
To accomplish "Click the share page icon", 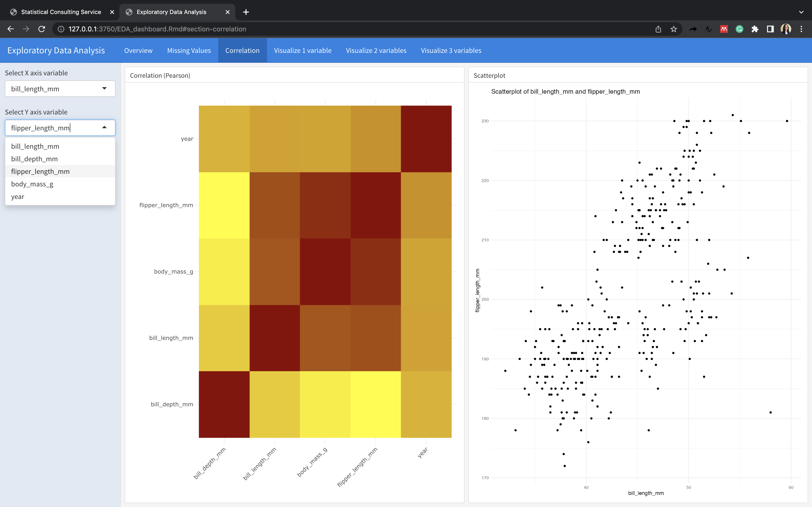I will (x=658, y=29).
